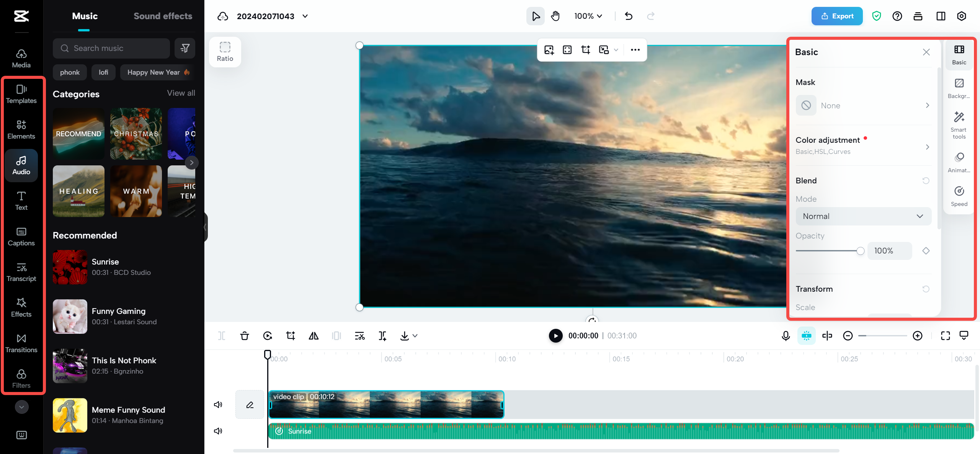Open the Blend Mode Normal dropdown
Screen dimensions: 980x454
[863, 216]
